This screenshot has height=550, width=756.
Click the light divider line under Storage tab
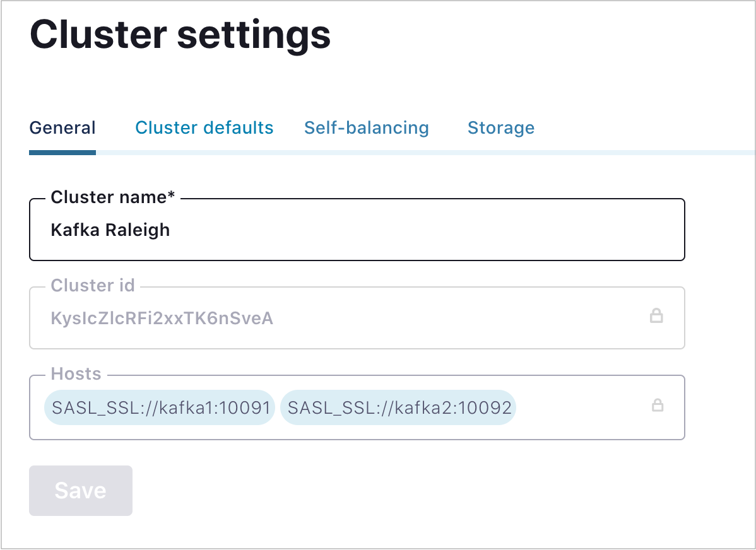(x=500, y=152)
